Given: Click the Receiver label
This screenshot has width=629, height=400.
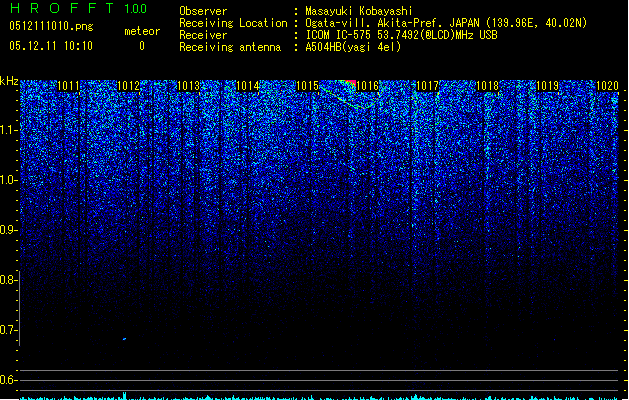Looking at the screenshot, I should [203, 35].
